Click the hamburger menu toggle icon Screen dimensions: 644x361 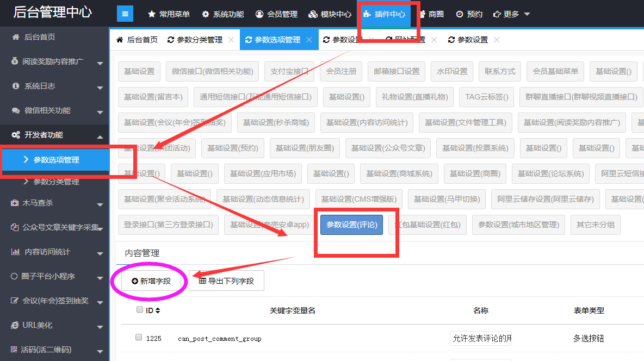[125, 14]
